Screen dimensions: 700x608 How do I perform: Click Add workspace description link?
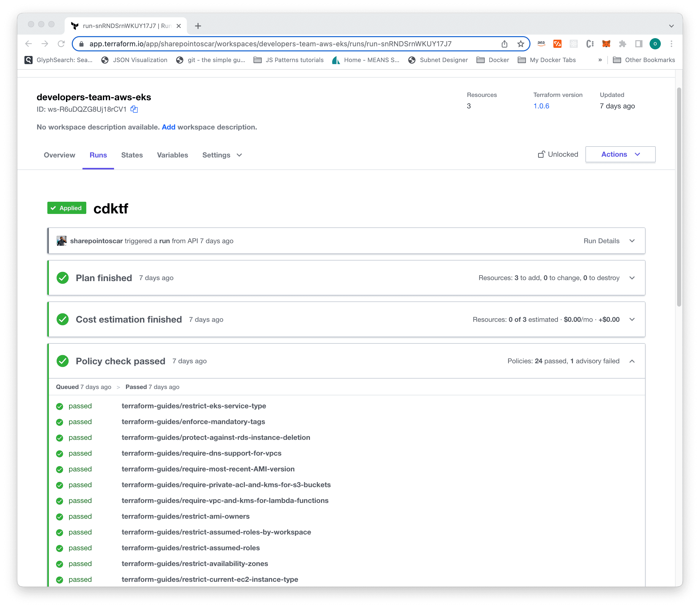coord(168,127)
